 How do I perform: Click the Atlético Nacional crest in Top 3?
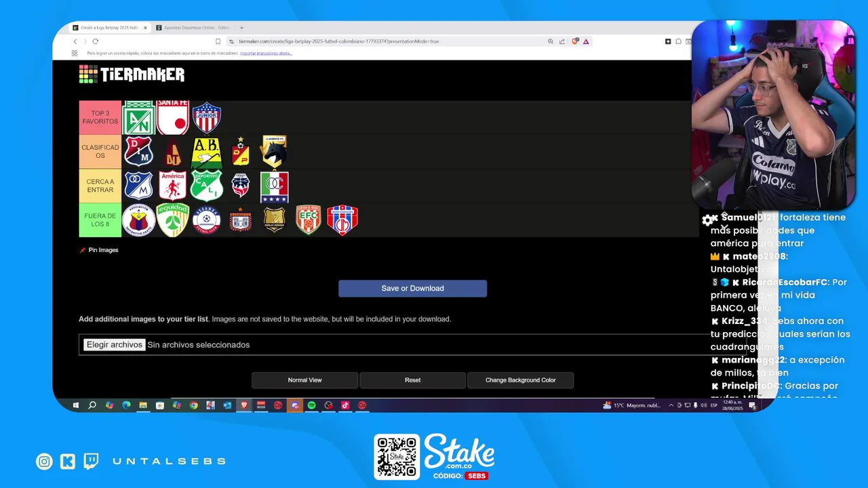[138, 118]
